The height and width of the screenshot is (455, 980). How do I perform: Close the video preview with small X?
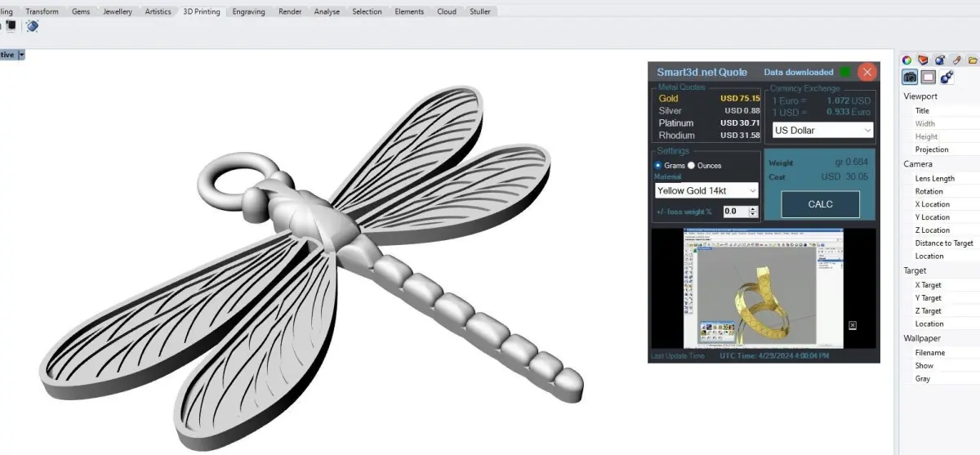pos(853,325)
